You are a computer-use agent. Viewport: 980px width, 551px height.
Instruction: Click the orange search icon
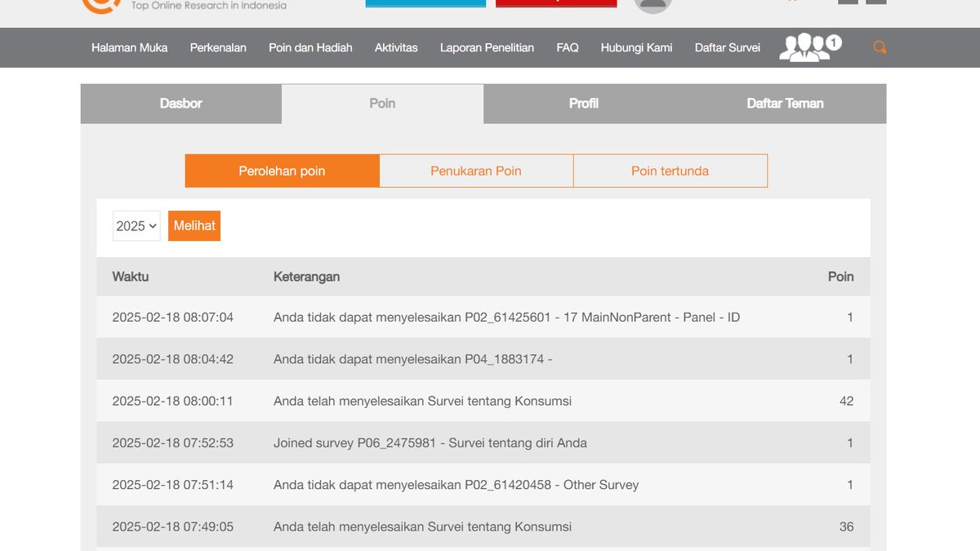point(880,47)
